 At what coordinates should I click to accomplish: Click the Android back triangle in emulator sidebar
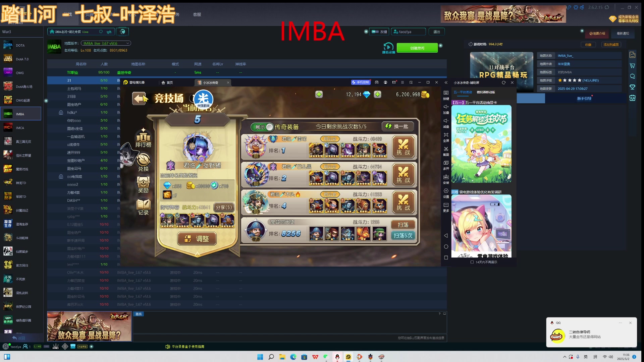(x=446, y=236)
